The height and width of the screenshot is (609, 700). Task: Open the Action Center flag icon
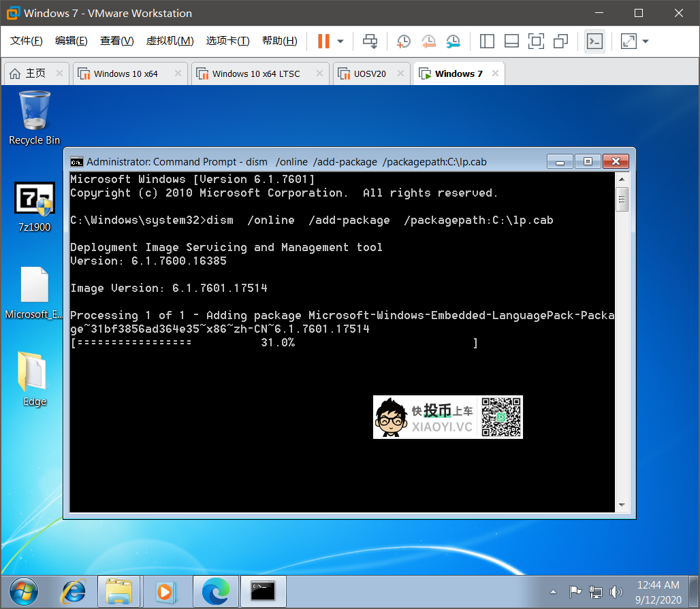pos(575,592)
